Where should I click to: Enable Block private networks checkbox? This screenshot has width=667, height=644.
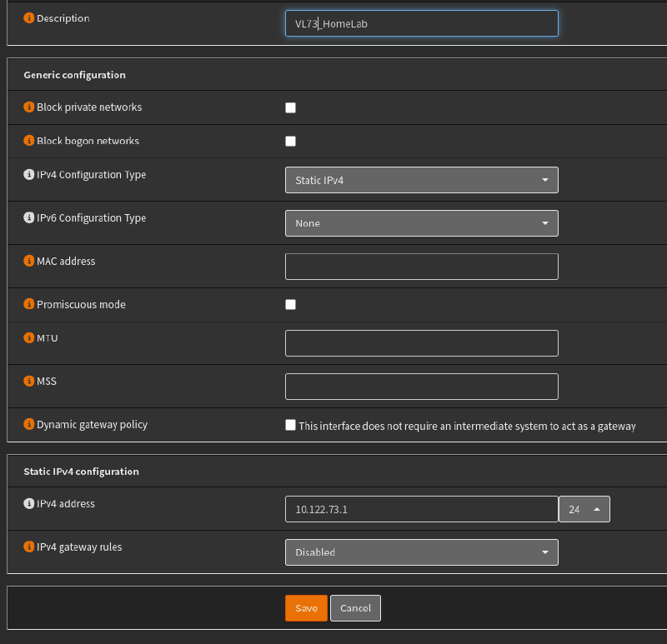coord(290,107)
